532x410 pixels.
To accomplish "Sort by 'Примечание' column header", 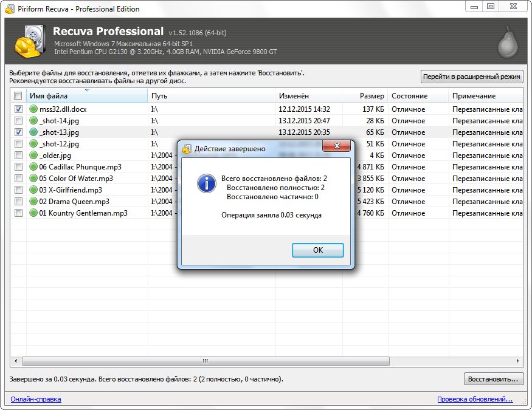I will point(486,96).
